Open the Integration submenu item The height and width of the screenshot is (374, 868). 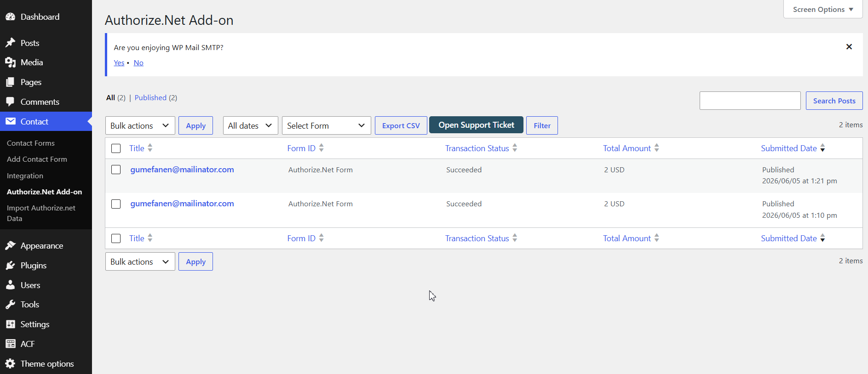click(x=25, y=176)
